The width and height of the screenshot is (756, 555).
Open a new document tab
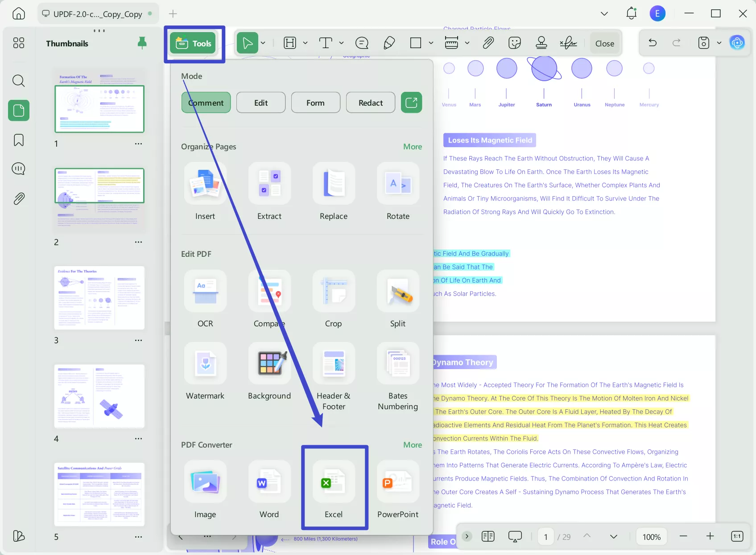pos(172,14)
